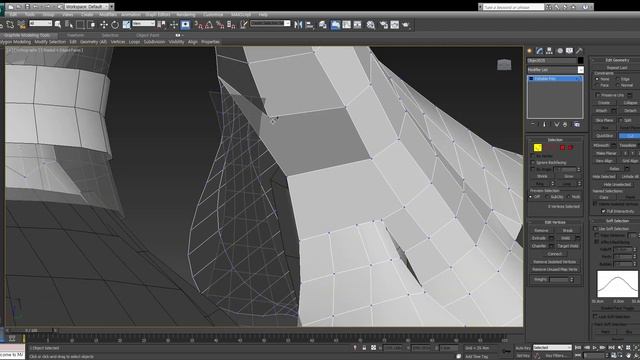Screen dimensions: 640x360
Task: Enable Use Soft Selection checkbox
Action: (x=596, y=229)
